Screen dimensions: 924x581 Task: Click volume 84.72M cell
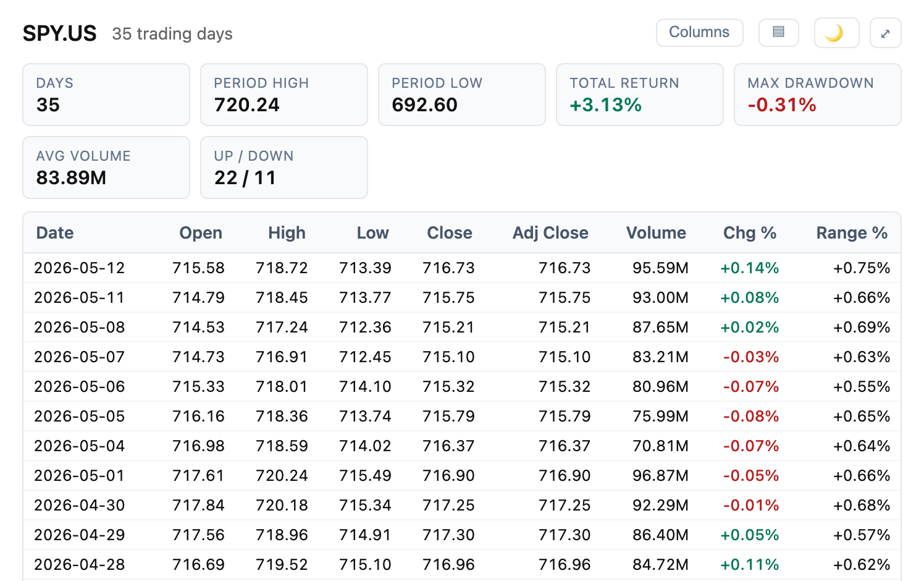pos(660,564)
